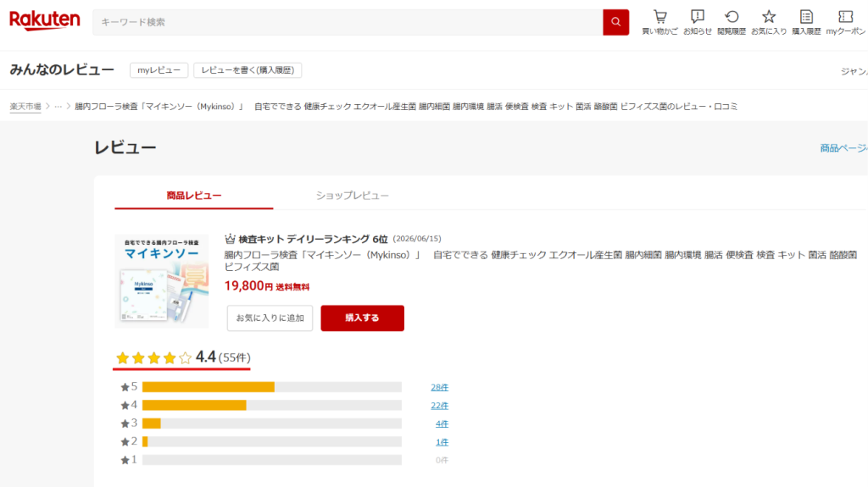
Task: Click レビューを書く(購入履歴) button
Action: pyautogui.click(x=248, y=70)
